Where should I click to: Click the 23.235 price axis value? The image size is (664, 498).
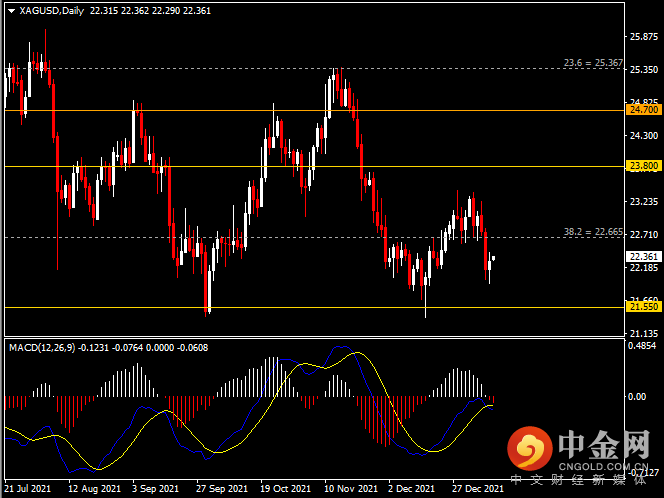tap(644, 202)
